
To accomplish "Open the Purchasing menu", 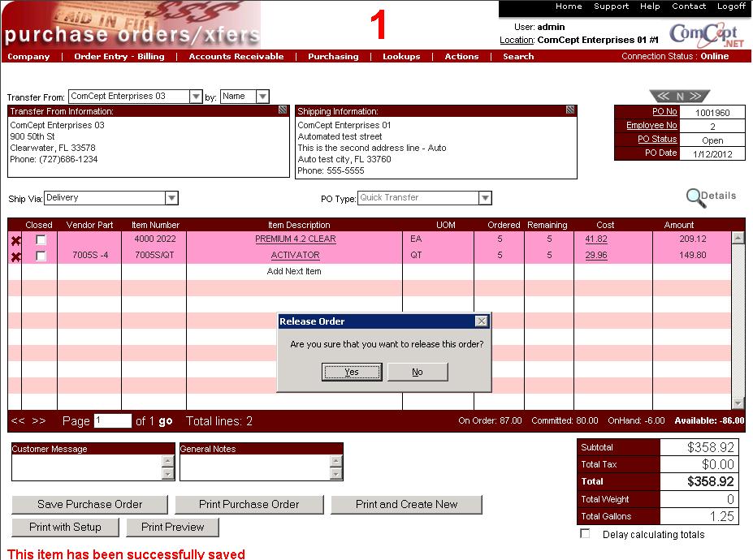I will pos(333,57).
